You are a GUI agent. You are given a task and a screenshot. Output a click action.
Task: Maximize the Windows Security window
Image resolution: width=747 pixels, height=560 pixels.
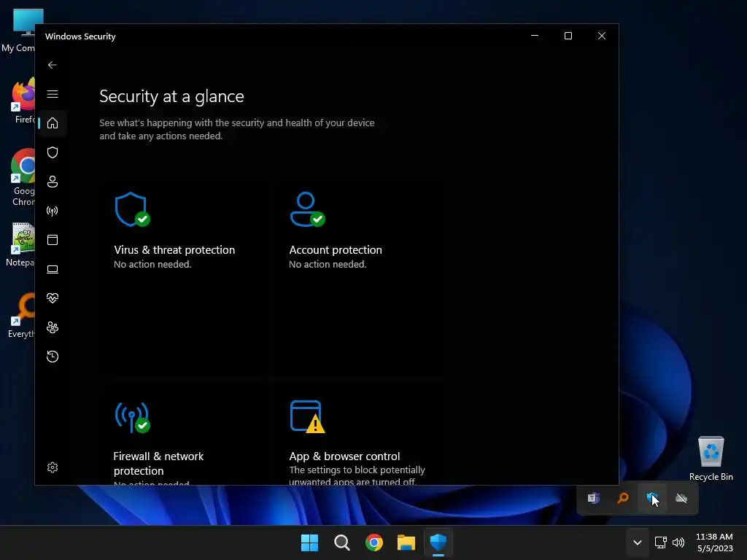pyautogui.click(x=568, y=36)
